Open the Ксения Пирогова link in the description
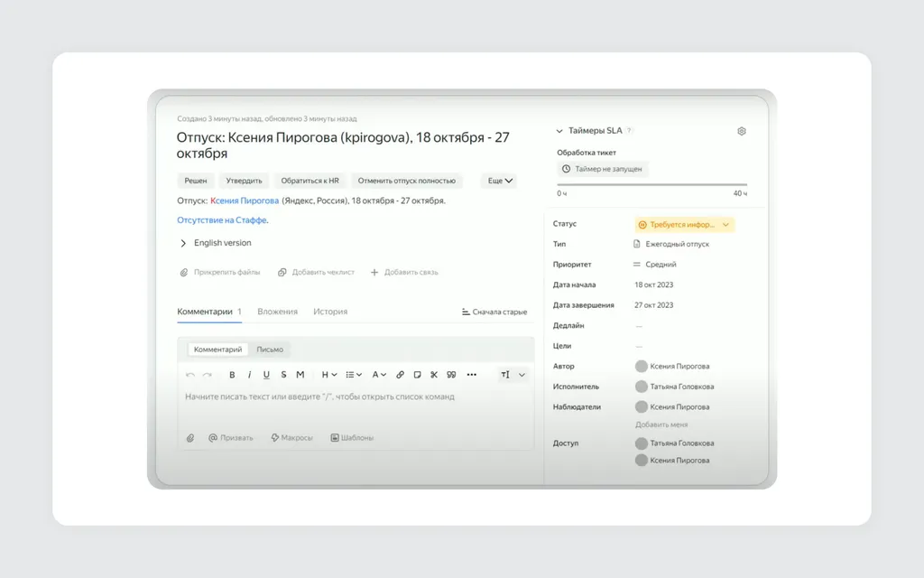 [x=245, y=200]
